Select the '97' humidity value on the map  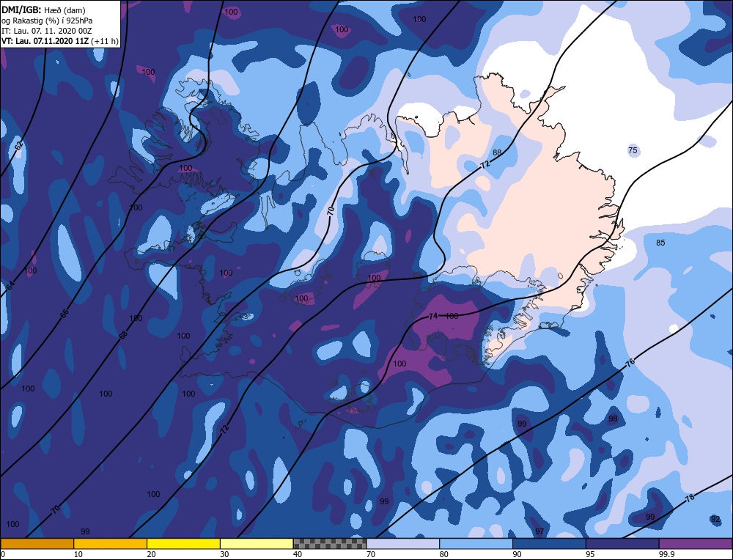(539, 531)
